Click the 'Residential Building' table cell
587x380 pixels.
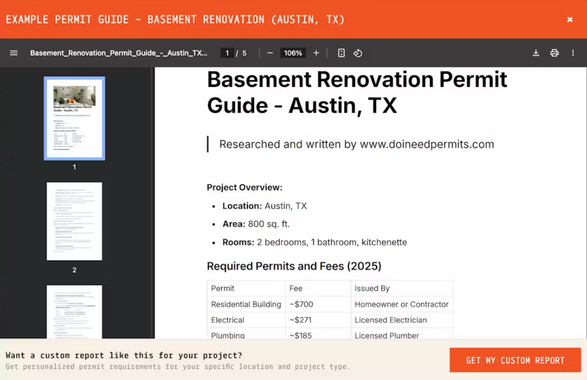246,304
